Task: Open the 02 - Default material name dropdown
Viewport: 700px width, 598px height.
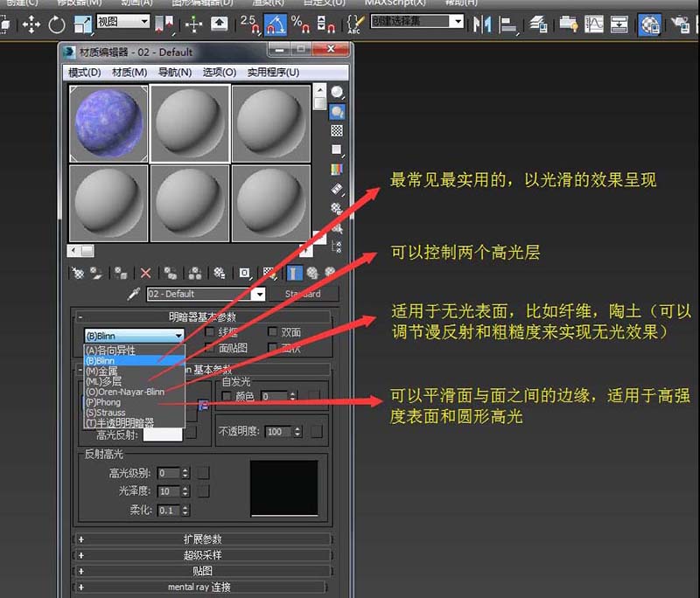Action: pos(258,293)
